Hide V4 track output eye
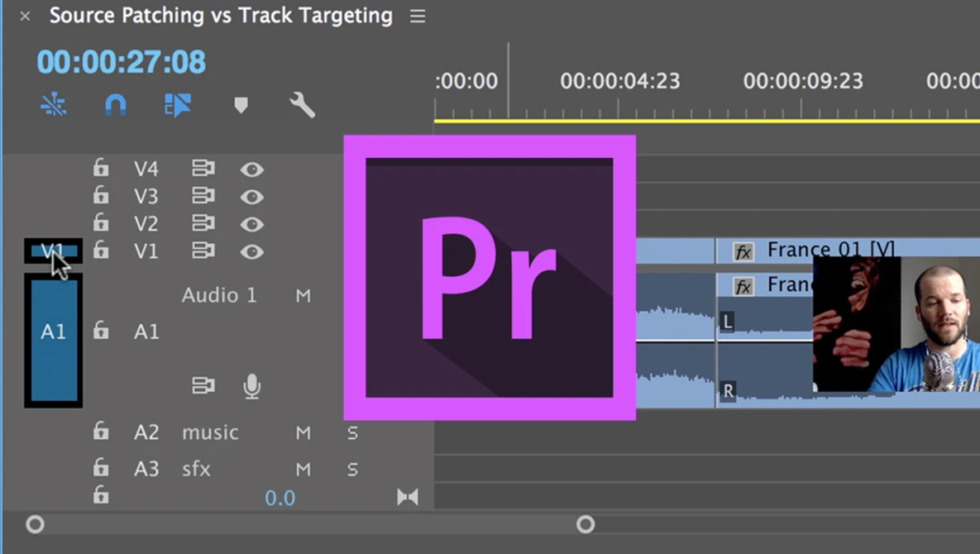 (x=252, y=170)
